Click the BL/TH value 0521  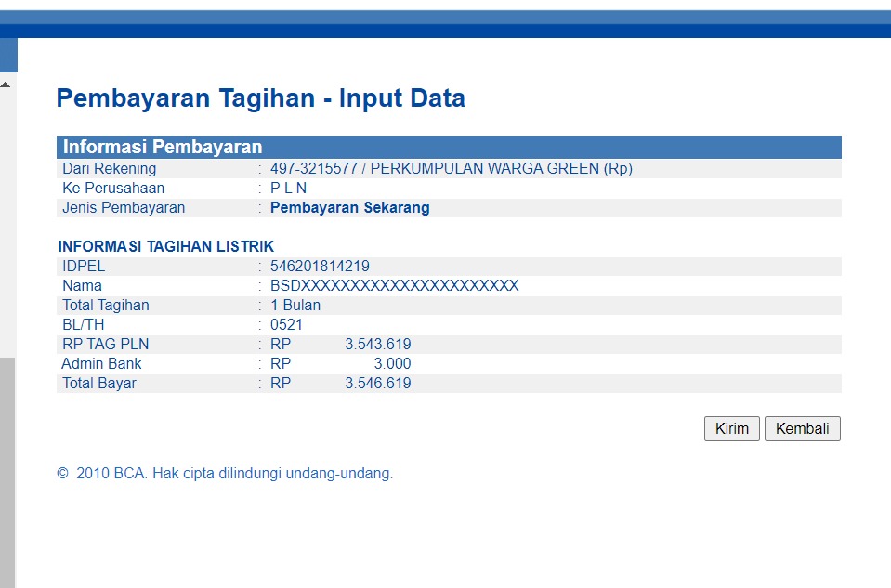click(x=286, y=325)
